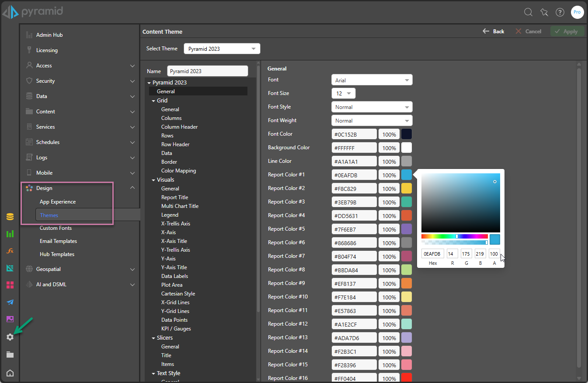This screenshot has height=383, width=588.
Task: Click the Apply button
Action: pos(567,32)
